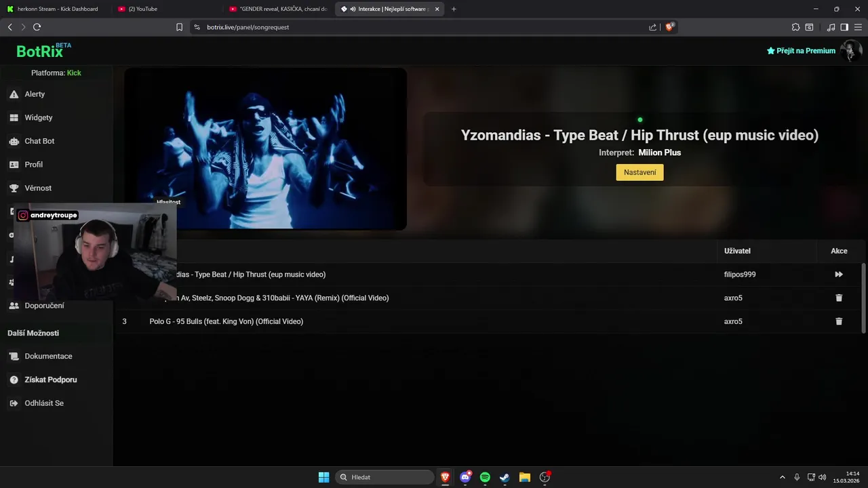Open the Brave Shields icon
868x488 pixels.
[x=669, y=27]
